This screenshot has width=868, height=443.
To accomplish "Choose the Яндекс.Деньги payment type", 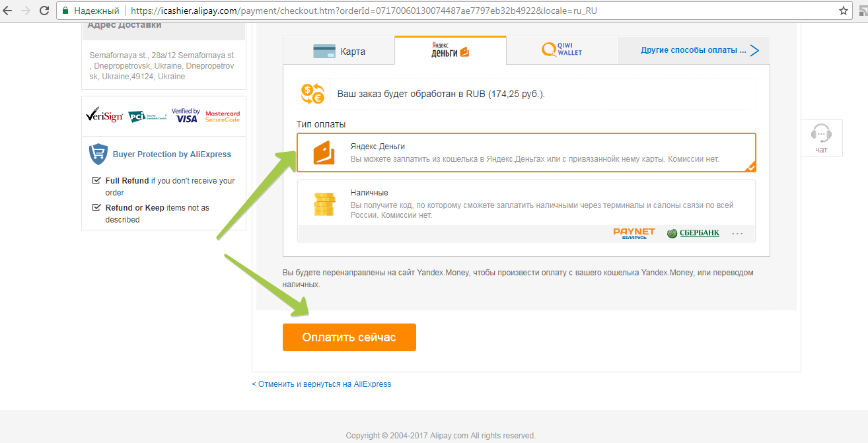I will (x=526, y=153).
